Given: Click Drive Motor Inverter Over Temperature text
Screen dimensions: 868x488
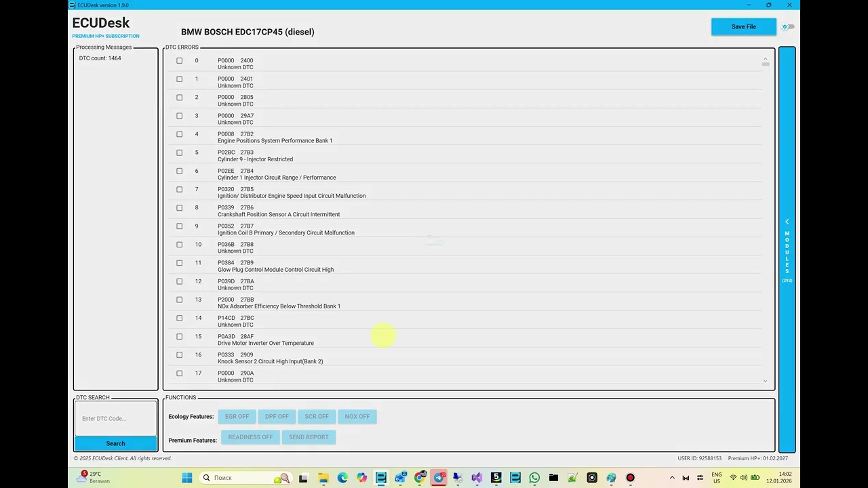Looking at the screenshot, I should [x=266, y=343].
